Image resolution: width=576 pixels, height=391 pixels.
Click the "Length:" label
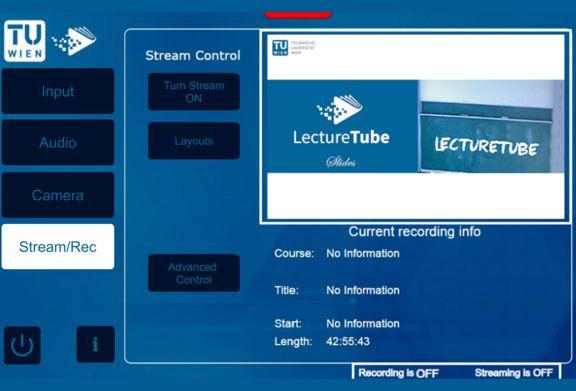click(293, 341)
